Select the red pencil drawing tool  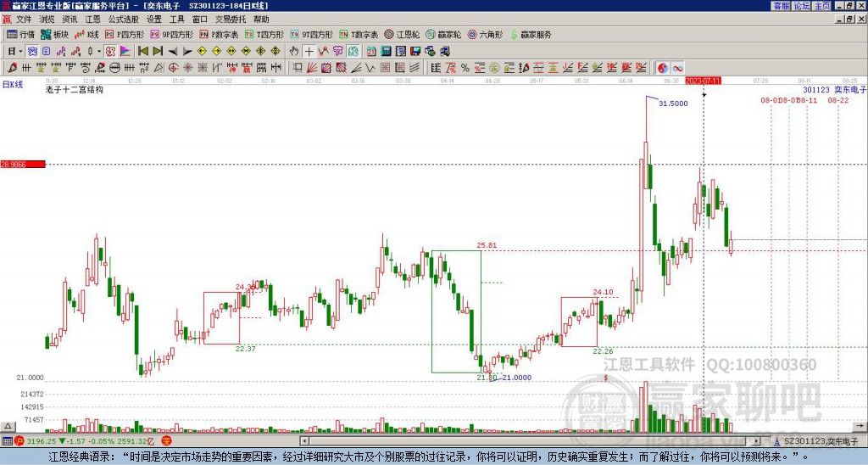tap(12, 68)
